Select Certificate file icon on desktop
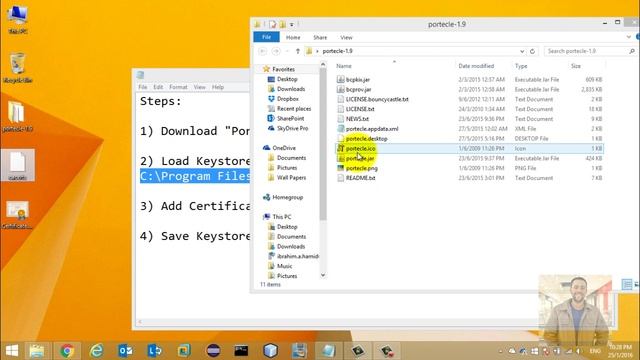640x360 pixels. [x=17, y=215]
